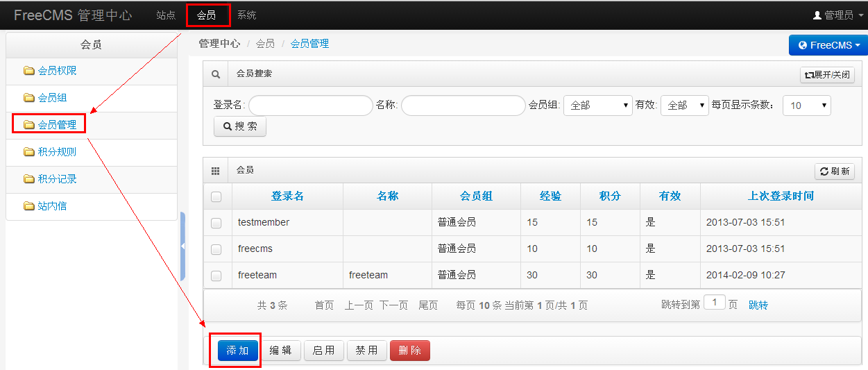Open the 会员组 dropdown filter
Screen dimensions: 868x370
click(597, 106)
